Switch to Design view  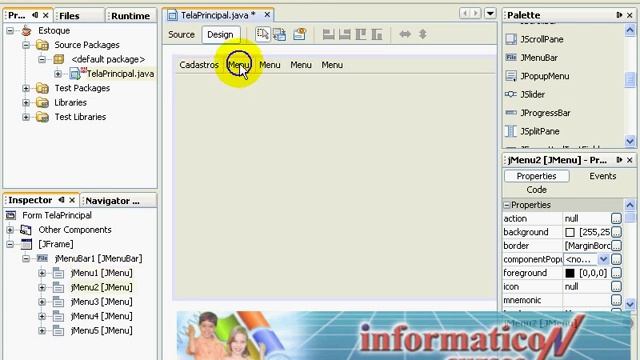pos(220,35)
